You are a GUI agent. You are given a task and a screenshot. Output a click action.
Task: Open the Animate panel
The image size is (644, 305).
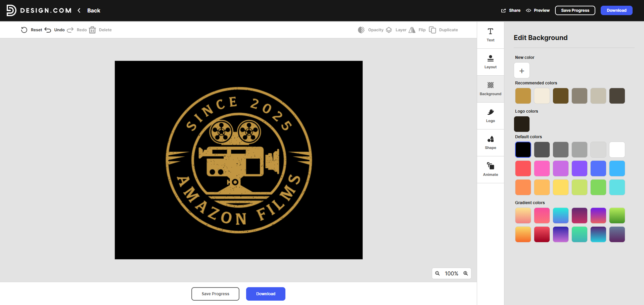(x=491, y=170)
